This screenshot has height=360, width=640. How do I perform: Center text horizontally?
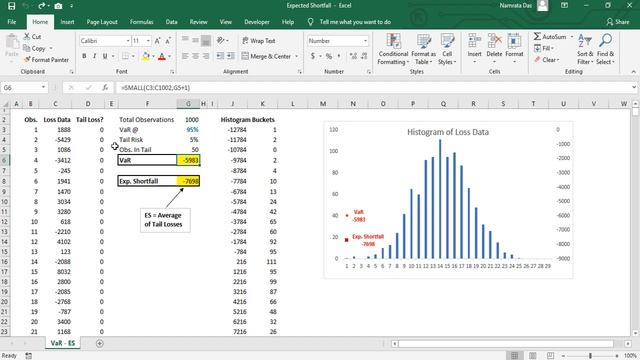point(196,56)
